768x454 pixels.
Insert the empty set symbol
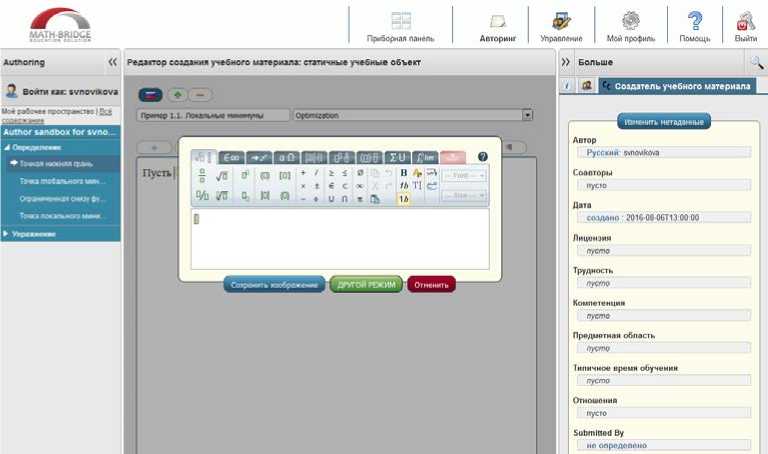coord(360,173)
